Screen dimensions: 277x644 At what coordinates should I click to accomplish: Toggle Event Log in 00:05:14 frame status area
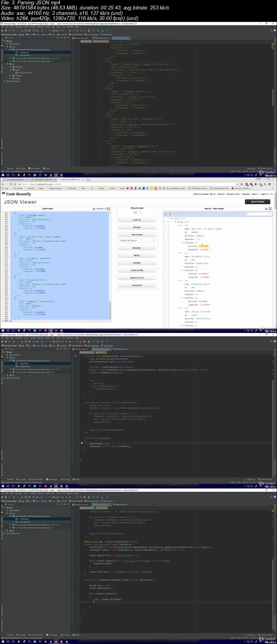click(x=250, y=169)
